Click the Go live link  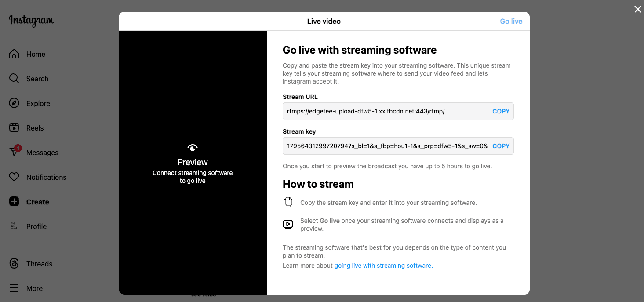click(x=511, y=21)
